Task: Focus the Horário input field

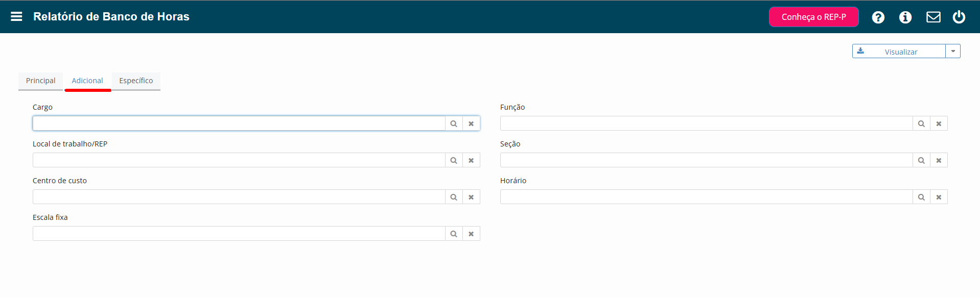Action: click(707, 197)
